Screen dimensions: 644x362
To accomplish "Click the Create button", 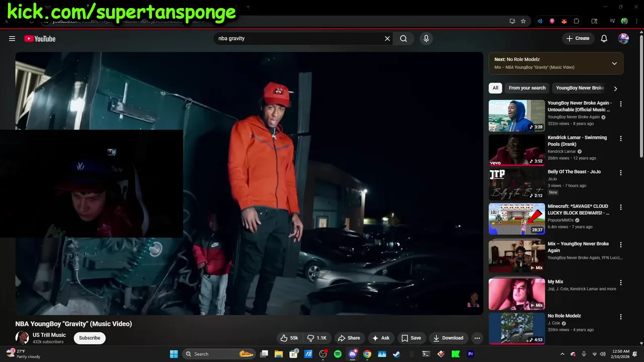I will coord(578,39).
